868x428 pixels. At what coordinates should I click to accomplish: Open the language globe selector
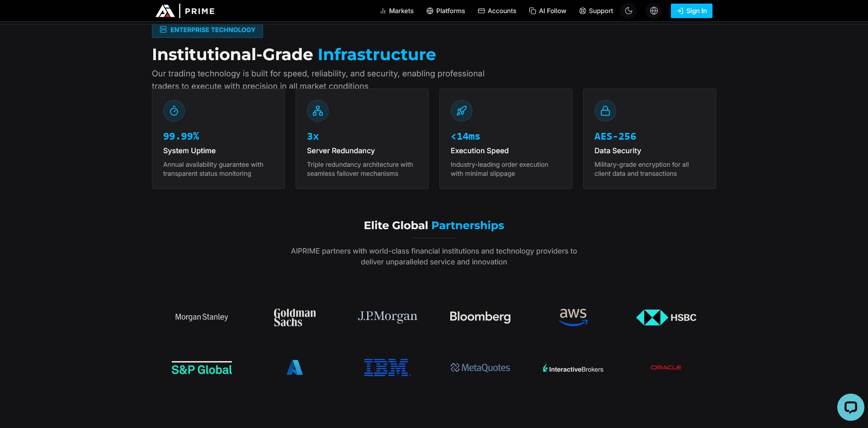coord(654,11)
